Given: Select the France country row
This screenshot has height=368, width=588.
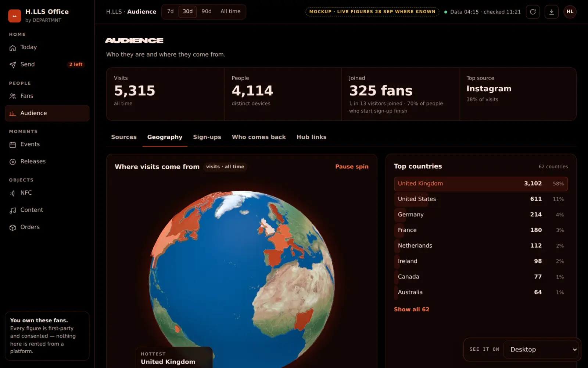Looking at the screenshot, I should (x=481, y=230).
